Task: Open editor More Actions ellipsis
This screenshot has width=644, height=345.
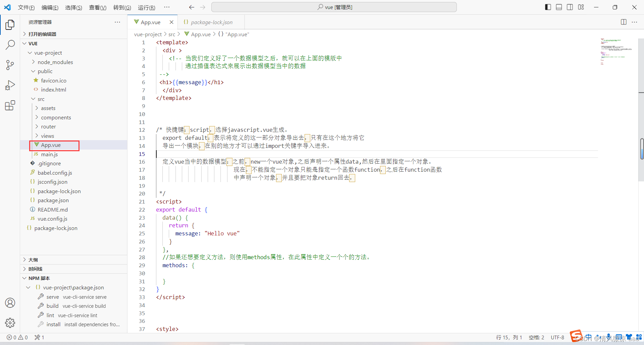Action: pos(634,22)
